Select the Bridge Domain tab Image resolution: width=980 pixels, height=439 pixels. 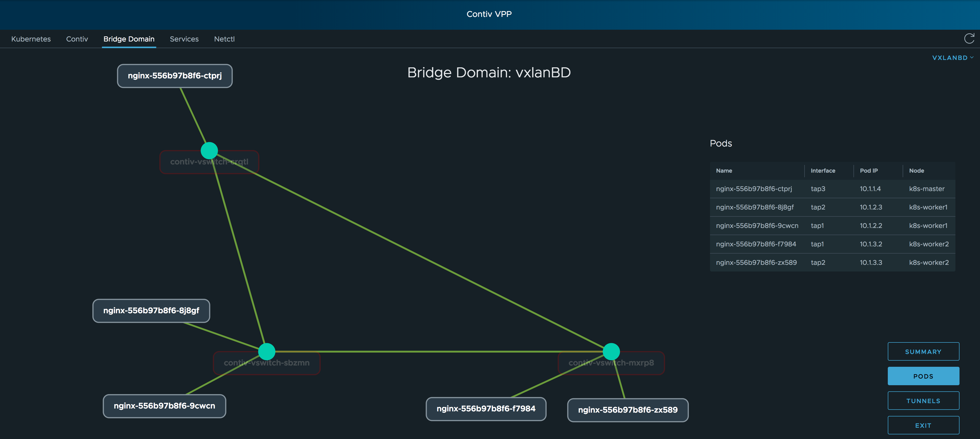pos(129,39)
